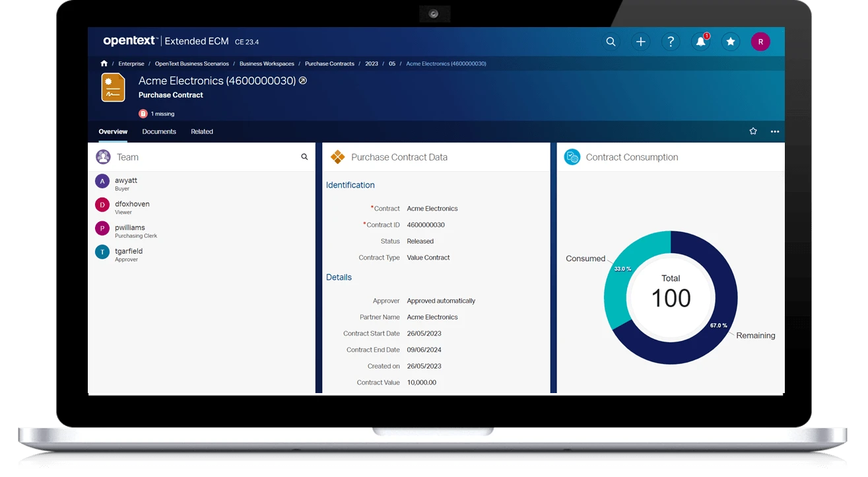Open OpenText Business Scenarios breadcrumb
Image resolution: width=868 pixels, height=477 pixels.
coord(192,64)
